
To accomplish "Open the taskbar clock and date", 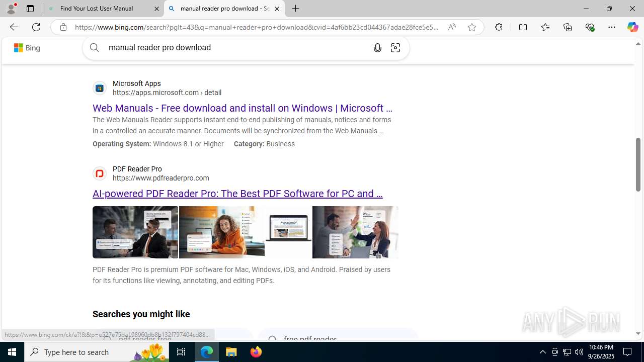I will coord(601,352).
